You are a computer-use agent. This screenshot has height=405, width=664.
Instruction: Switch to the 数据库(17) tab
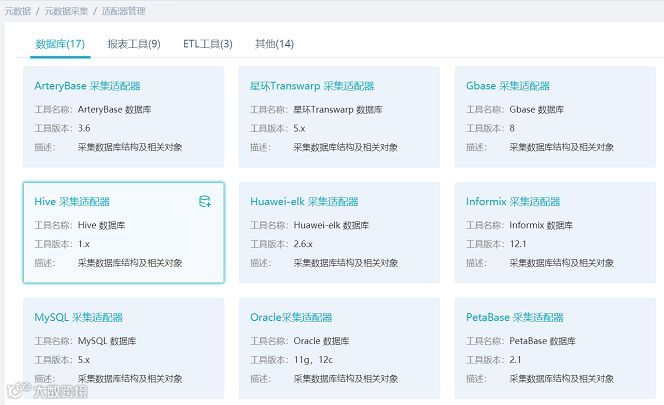[x=60, y=44]
